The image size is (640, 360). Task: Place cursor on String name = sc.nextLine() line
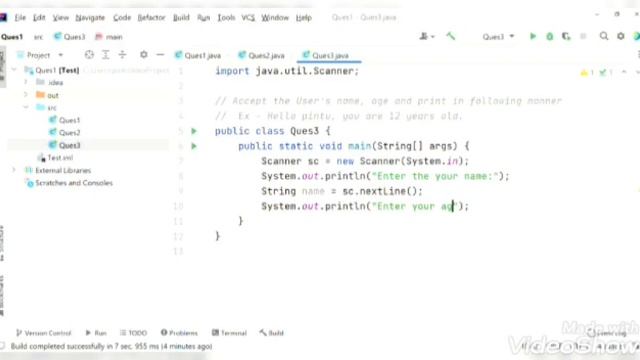click(x=342, y=191)
